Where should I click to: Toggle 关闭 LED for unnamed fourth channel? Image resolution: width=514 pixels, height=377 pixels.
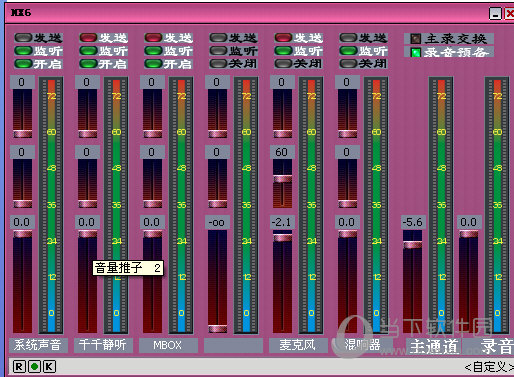tap(218, 64)
